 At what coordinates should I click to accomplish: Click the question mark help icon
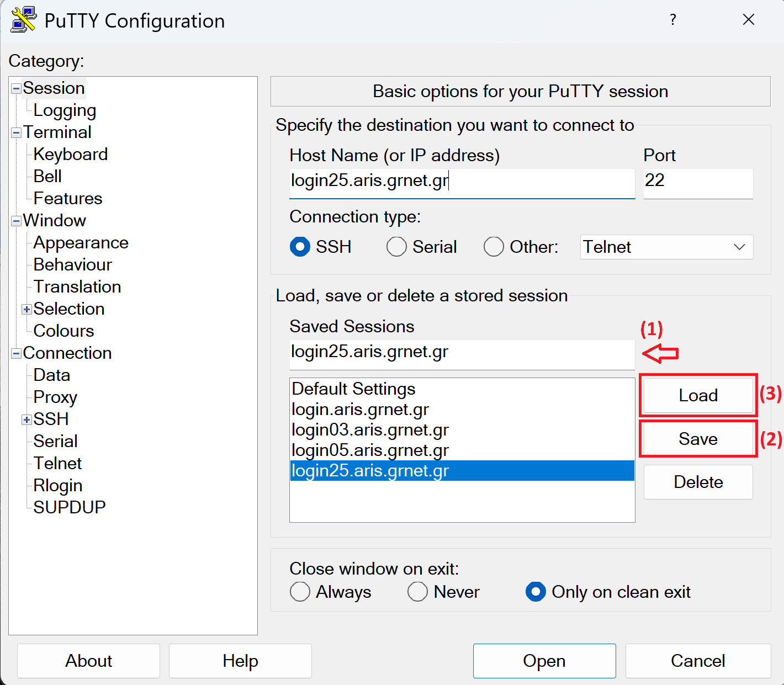[x=672, y=20]
